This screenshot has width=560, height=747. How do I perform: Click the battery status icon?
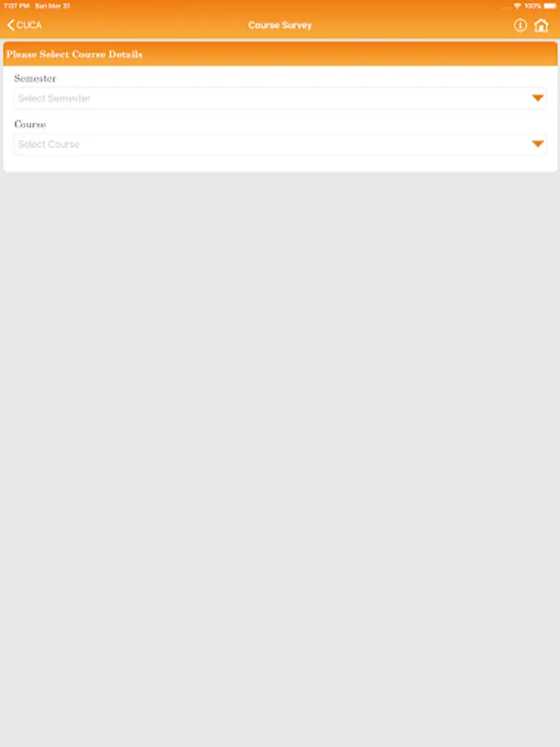pos(550,6)
